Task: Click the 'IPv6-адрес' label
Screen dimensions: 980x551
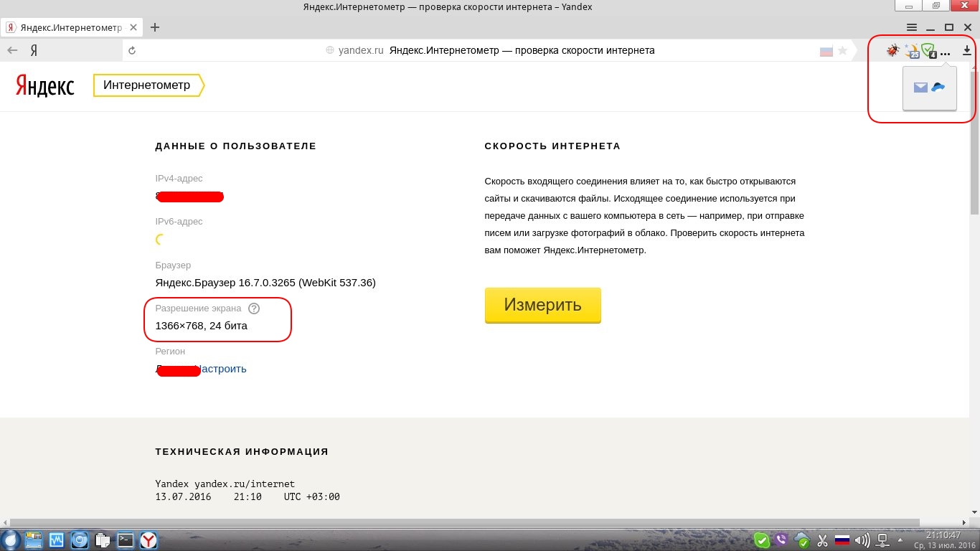Action: (x=179, y=222)
